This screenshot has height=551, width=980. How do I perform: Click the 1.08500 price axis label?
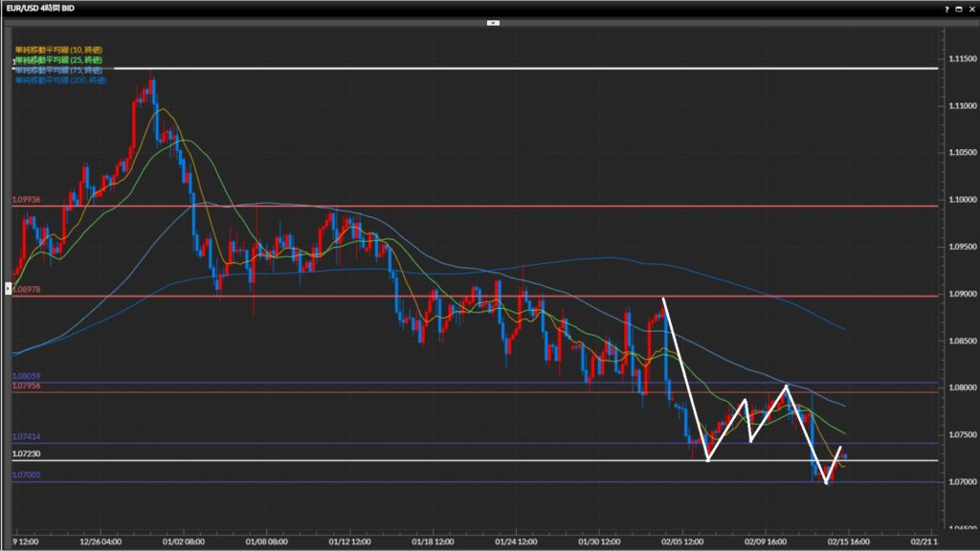(958, 341)
